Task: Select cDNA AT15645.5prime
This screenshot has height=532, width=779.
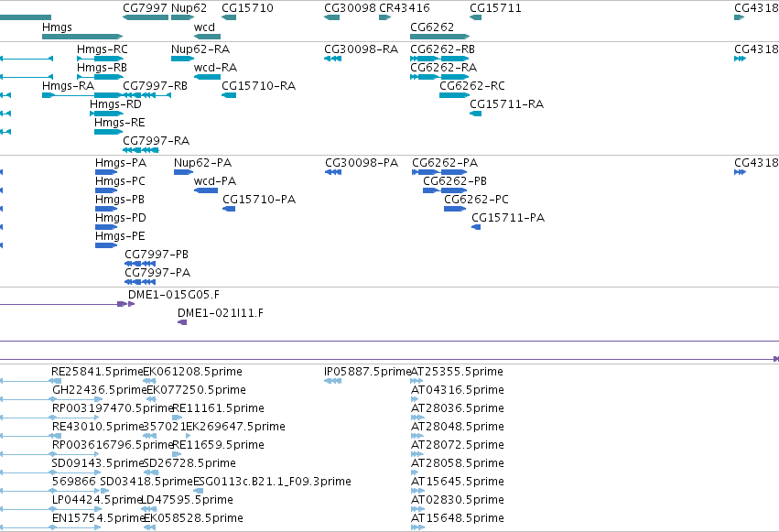Action: point(458,483)
